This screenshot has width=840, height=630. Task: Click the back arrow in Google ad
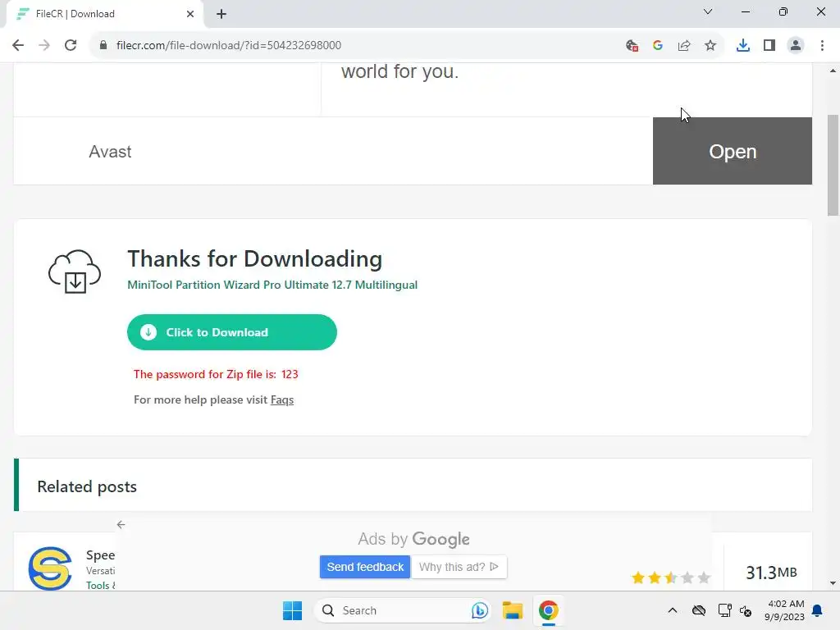click(x=121, y=524)
